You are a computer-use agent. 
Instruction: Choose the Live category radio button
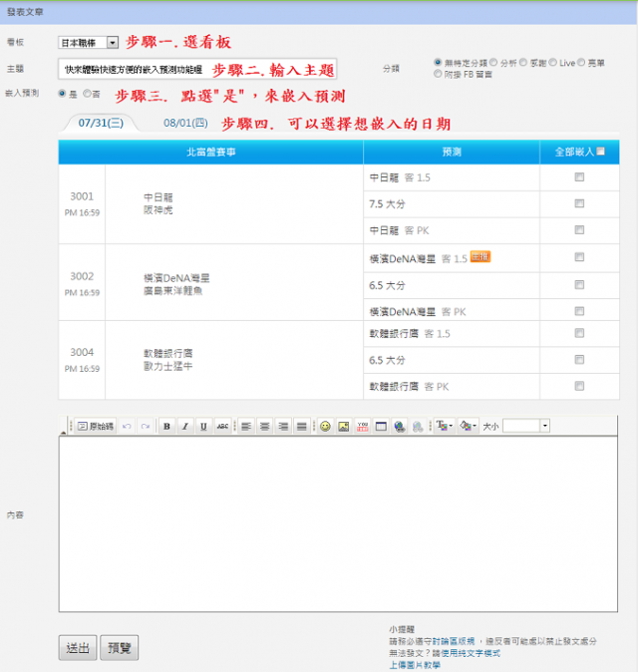tap(553, 62)
